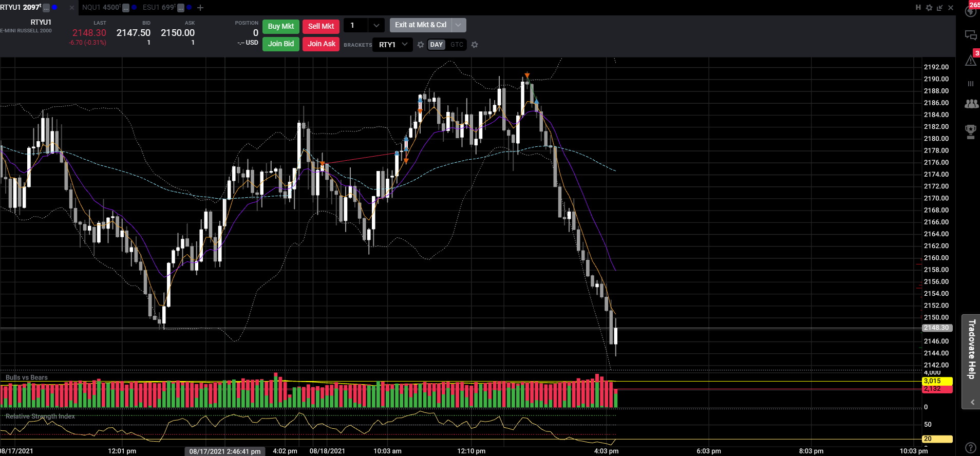Click the -6.70 (-0.31%) change value
This screenshot has height=456, width=980.
tap(87, 43)
